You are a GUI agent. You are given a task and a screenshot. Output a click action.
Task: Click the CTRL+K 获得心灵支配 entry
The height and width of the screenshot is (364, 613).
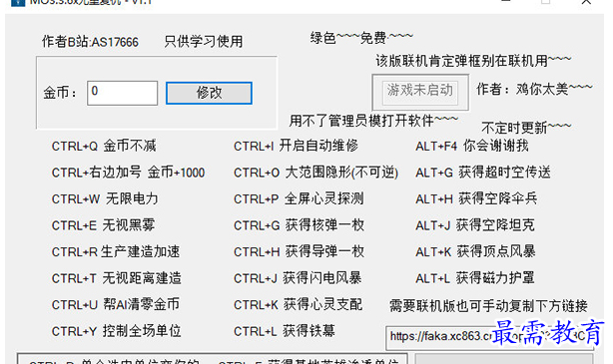point(298,304)
